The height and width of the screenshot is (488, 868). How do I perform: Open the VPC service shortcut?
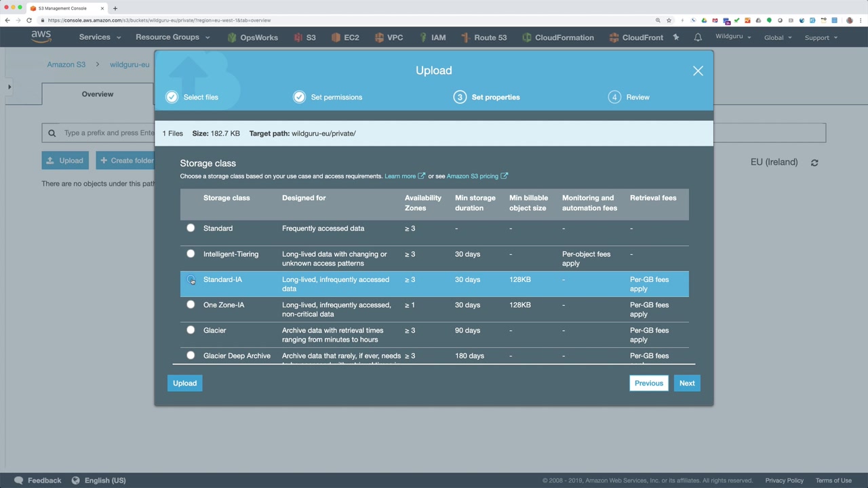click(389, 37)
